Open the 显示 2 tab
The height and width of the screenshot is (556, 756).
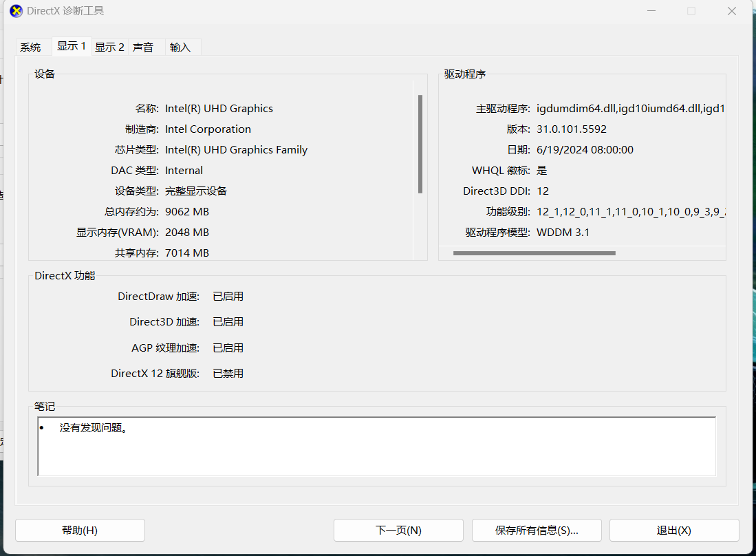pyautogui.click(x=109, y=47)
